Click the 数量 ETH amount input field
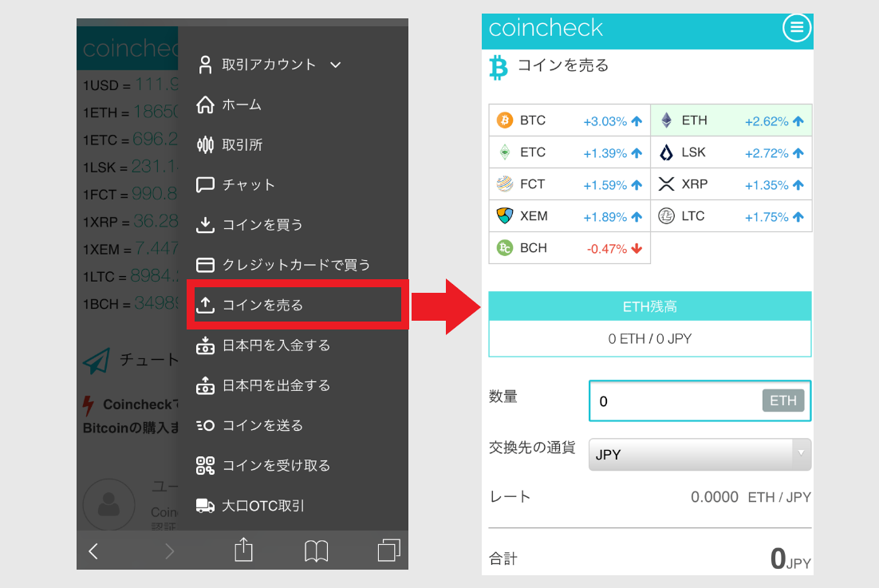The image size is (879, 588). pyautogui.click(x=700, y=401)
